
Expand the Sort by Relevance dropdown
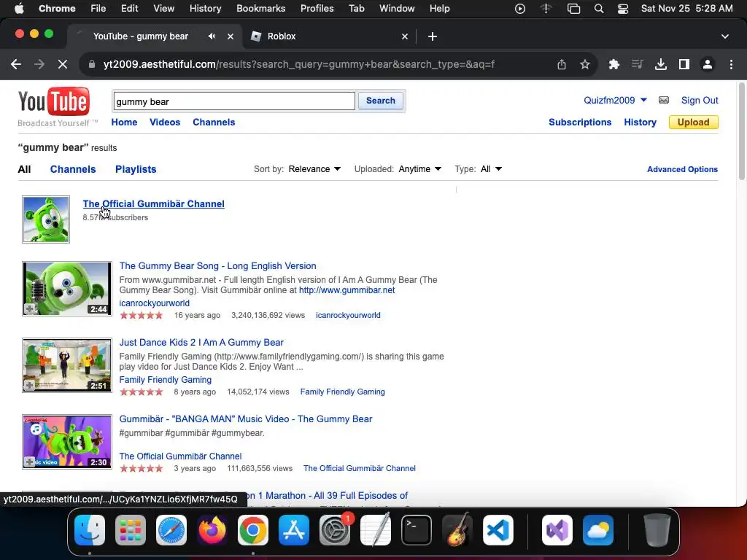coord(314,169)
